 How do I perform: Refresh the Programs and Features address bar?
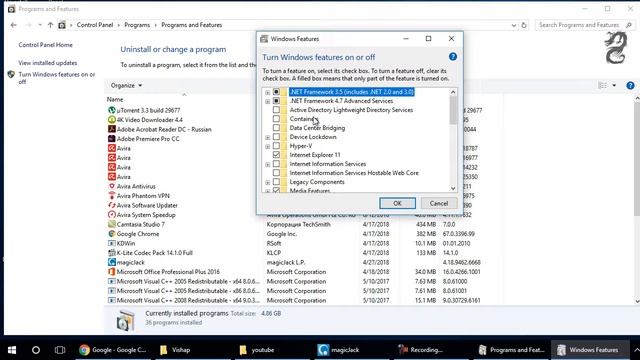[524, 25]
